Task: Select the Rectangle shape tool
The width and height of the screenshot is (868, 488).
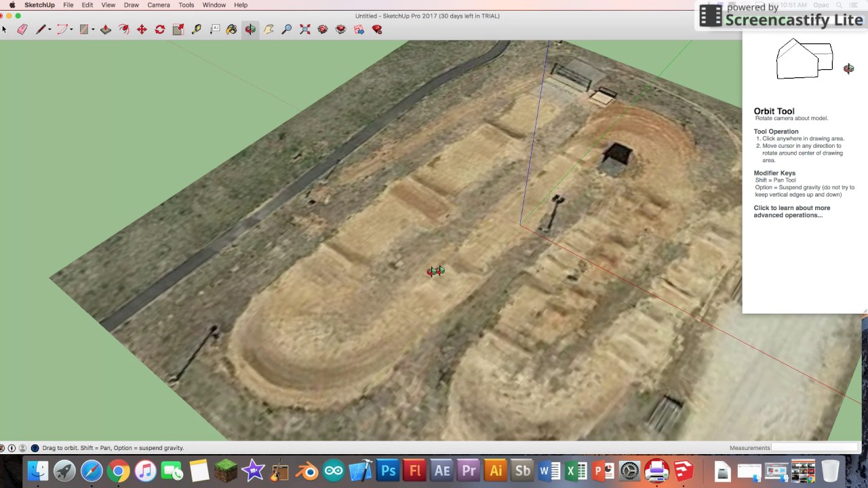Action: pyautogui.click(x=83, y=29)
